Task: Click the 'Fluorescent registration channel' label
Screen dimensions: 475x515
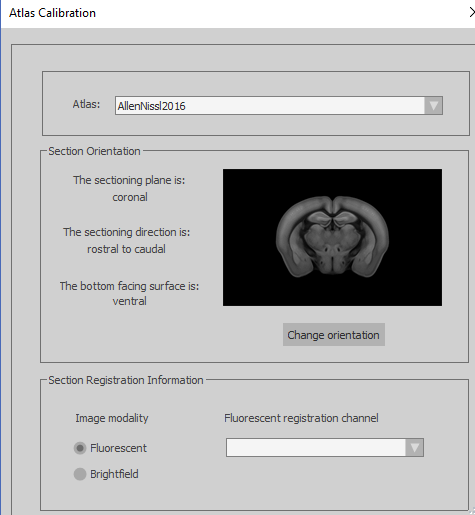Action: [301, 418]
